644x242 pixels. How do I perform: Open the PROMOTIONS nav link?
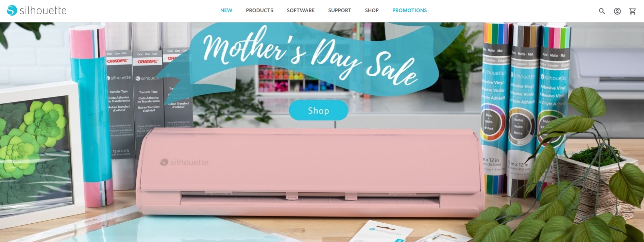pos(409,11)
